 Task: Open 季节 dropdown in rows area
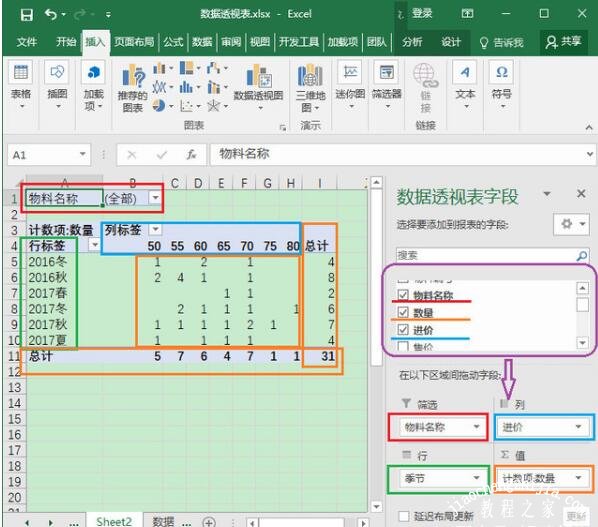476,478
